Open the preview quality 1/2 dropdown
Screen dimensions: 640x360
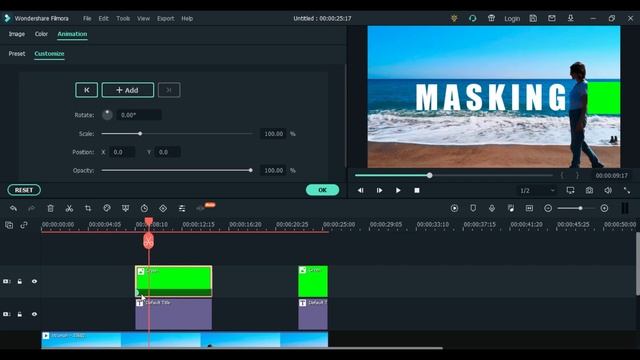coord(537,191)
